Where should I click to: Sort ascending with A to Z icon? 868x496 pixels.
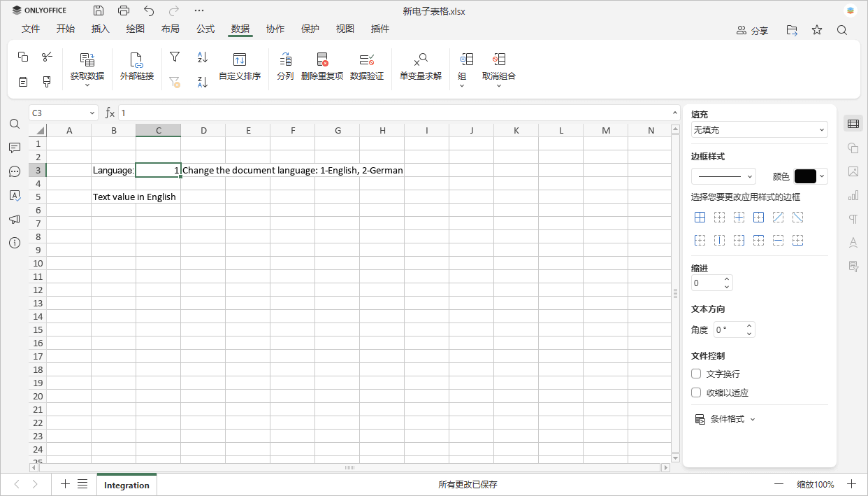pyautogui.click(x=203, y=57)
